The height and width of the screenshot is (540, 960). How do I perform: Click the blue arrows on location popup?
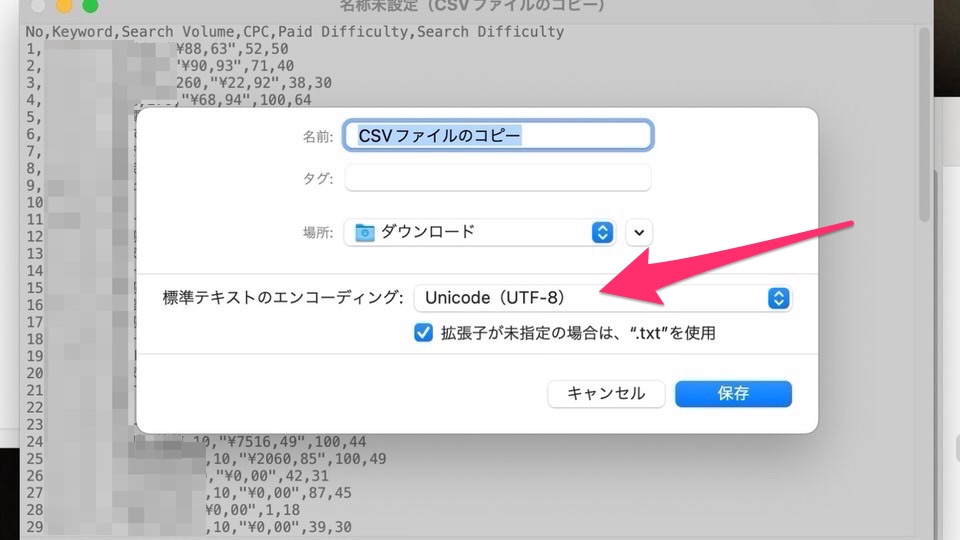(x=602, y=232)
